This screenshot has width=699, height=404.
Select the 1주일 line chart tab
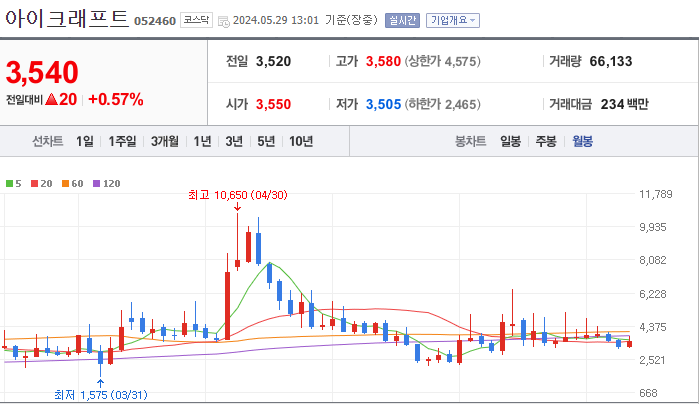click(122, 141)
